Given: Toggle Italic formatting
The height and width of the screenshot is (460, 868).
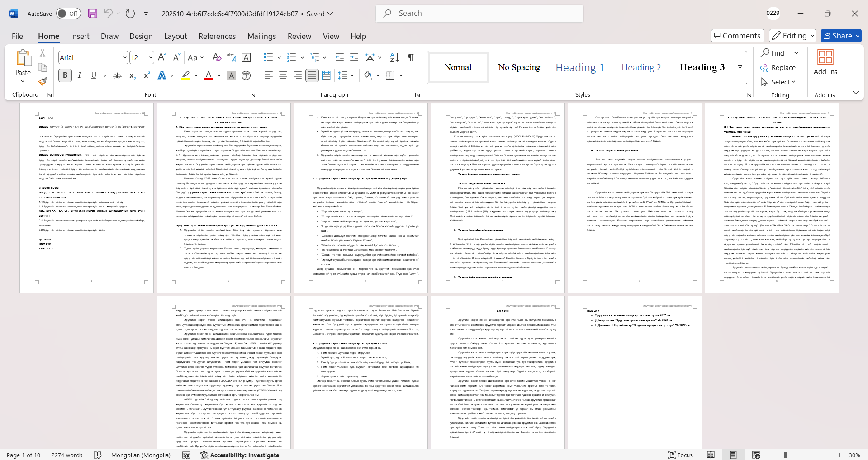Looking at the screenshot, I should (x=80, y=75).
